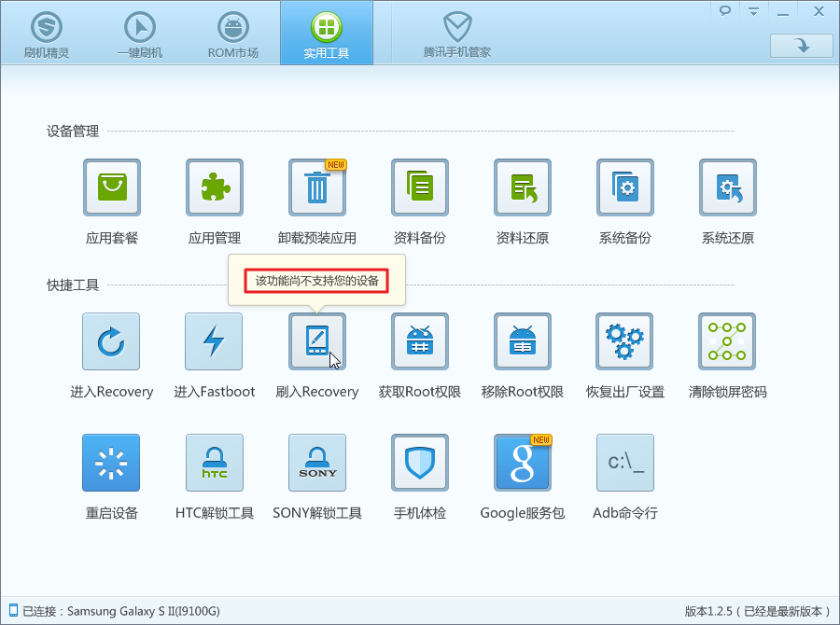The height and width of the screenshot is (625, 840).
Task: Click the 重启设备 reboot device icon
Action: (x=111, y=463)
